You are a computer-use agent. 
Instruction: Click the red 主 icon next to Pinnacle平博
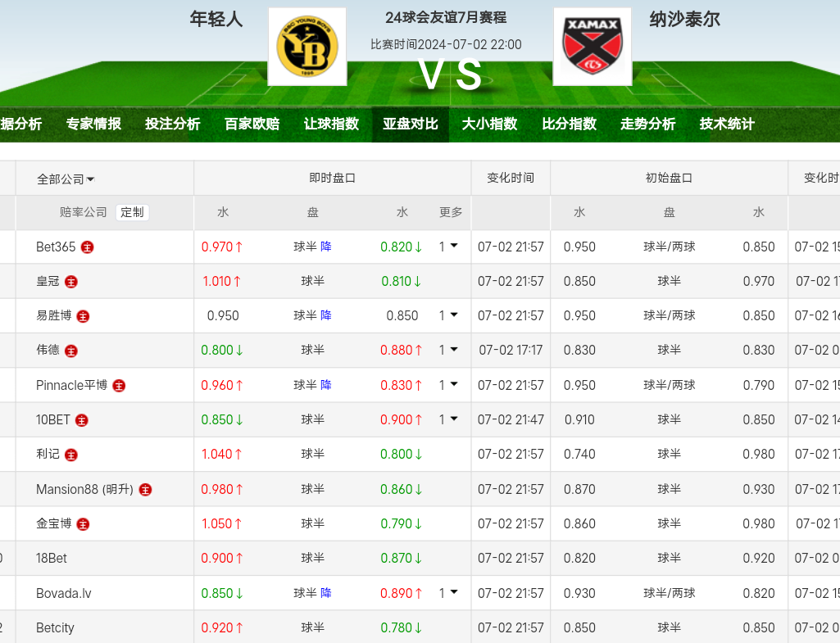click(x=119, y=385)
